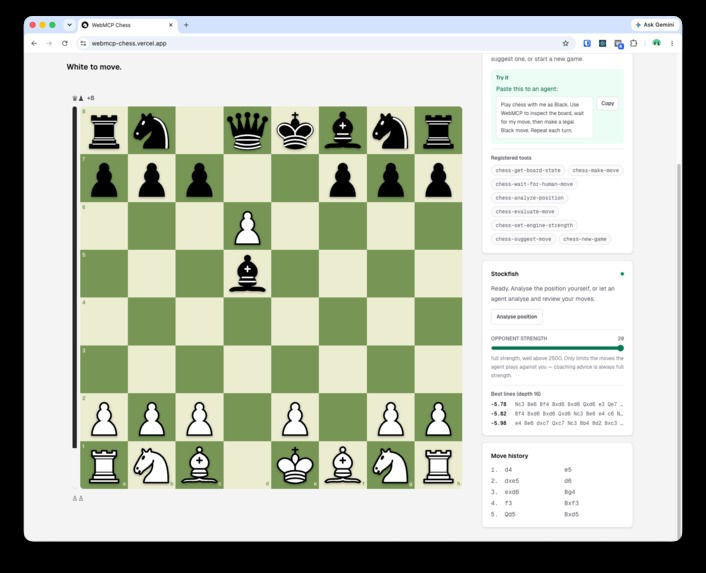Click the chess-get-board-state tool chip
706x573 pixels.
click(528, 170)
